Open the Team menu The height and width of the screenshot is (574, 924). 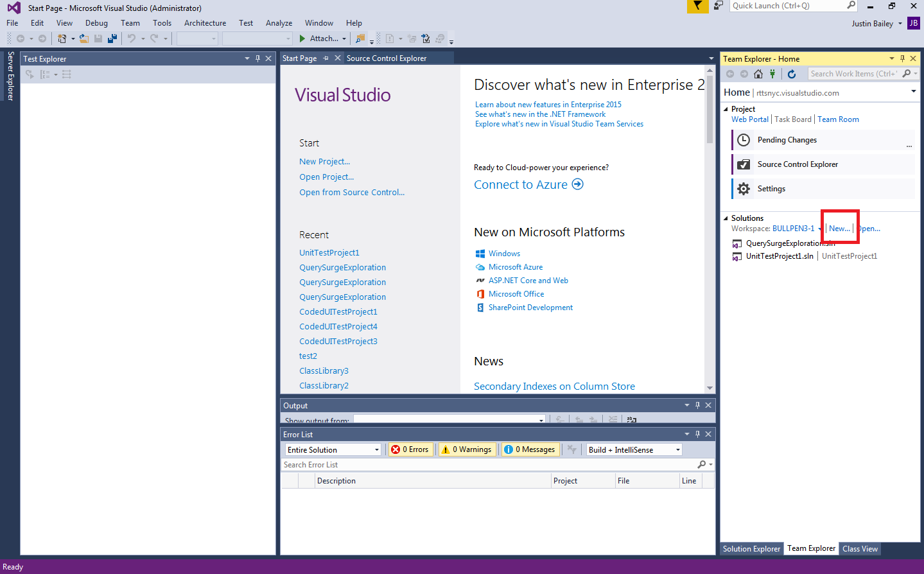point(130,23)
